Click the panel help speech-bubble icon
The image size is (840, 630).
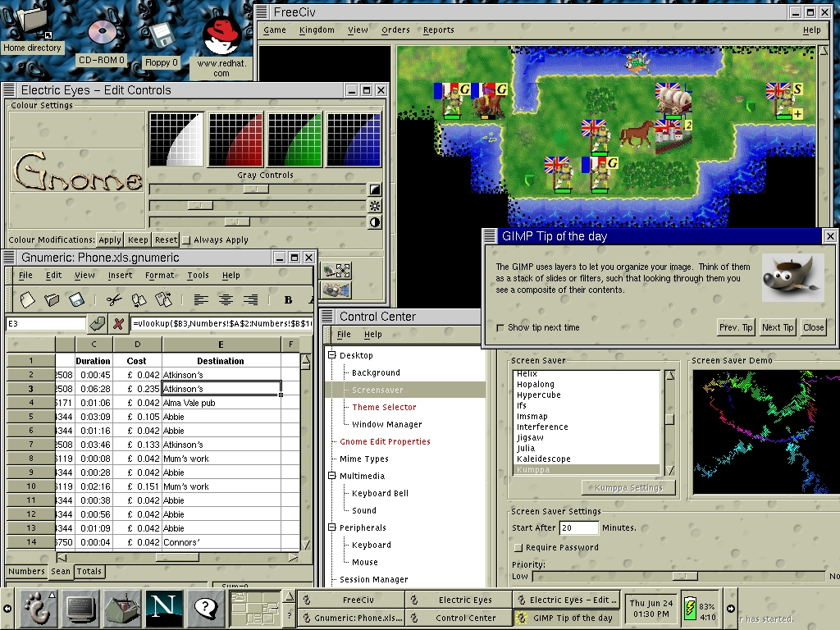pyautogui.click(x=206, y=609)
